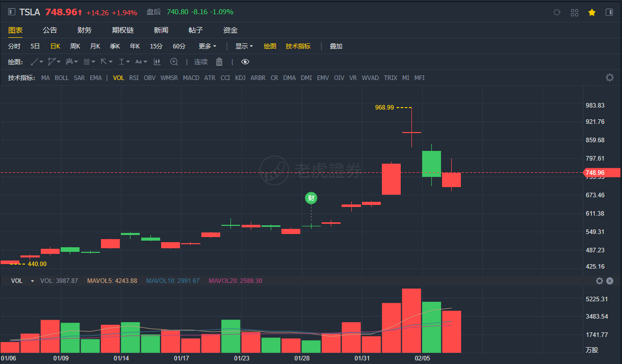Expand the pattern tool dropdown arrow
This screenshot has width=622, height=364.
coord(76,62)
